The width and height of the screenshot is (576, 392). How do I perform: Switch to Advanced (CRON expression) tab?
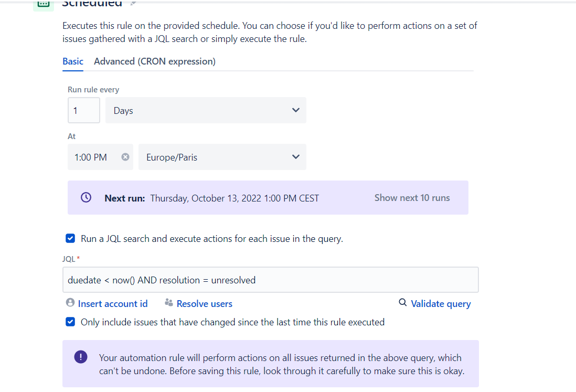click(155, 61)
